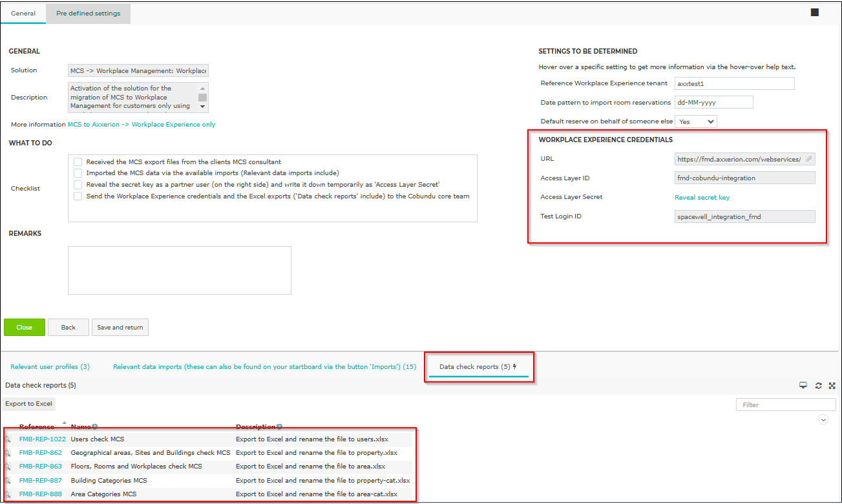The image size is (842, 504).
Task: Open the magnifier icon for row FMB-REP-1022
Action: coord(8,439)
